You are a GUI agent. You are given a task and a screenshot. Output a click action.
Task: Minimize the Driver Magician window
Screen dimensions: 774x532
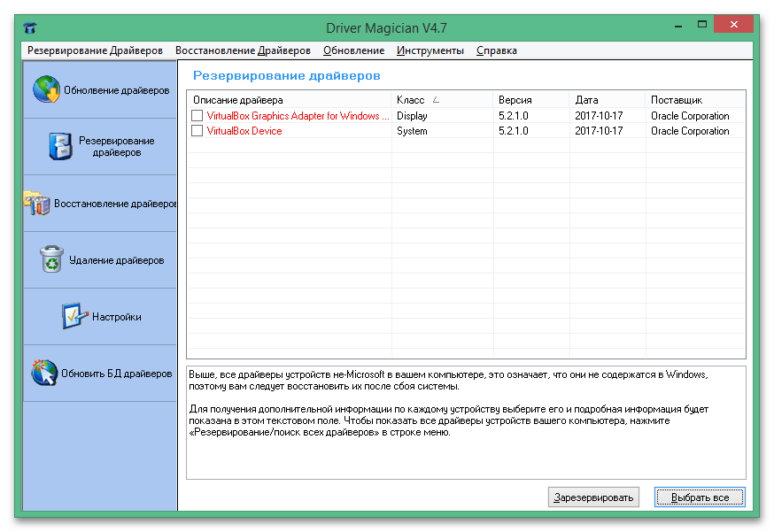point(678,25)
